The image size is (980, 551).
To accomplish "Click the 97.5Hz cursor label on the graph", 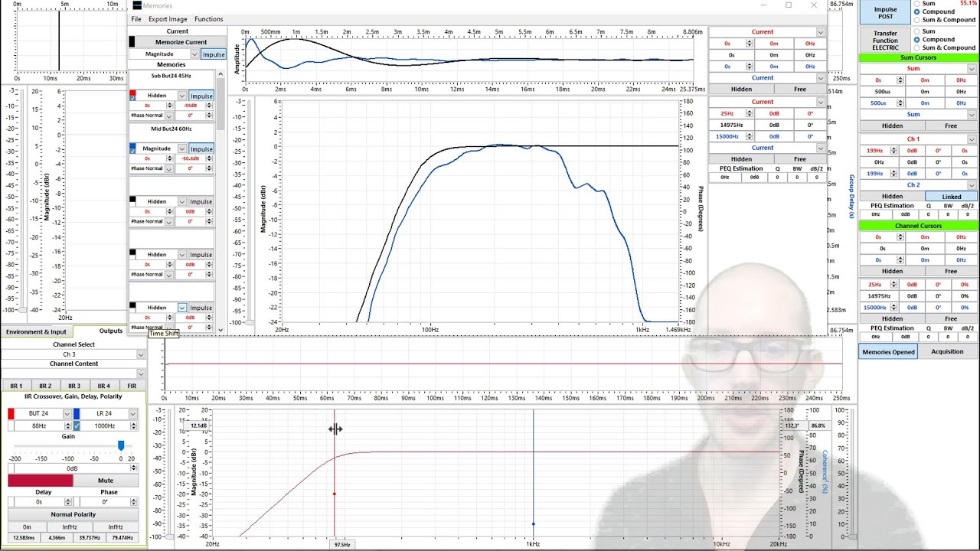I will point(342,544).
